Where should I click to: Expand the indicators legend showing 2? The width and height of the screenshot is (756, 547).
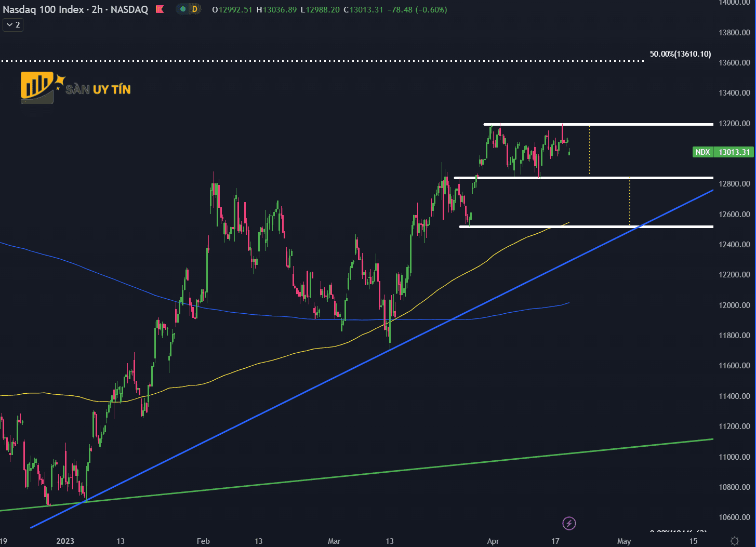[13, 25]
